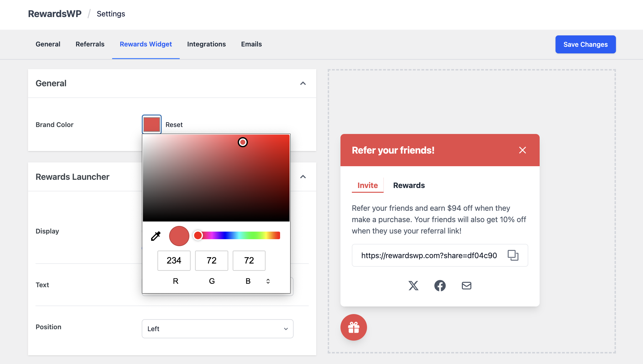643x364 pixels.
Task: Copy the referral link with copy icon
Action: tap(513, 255)
